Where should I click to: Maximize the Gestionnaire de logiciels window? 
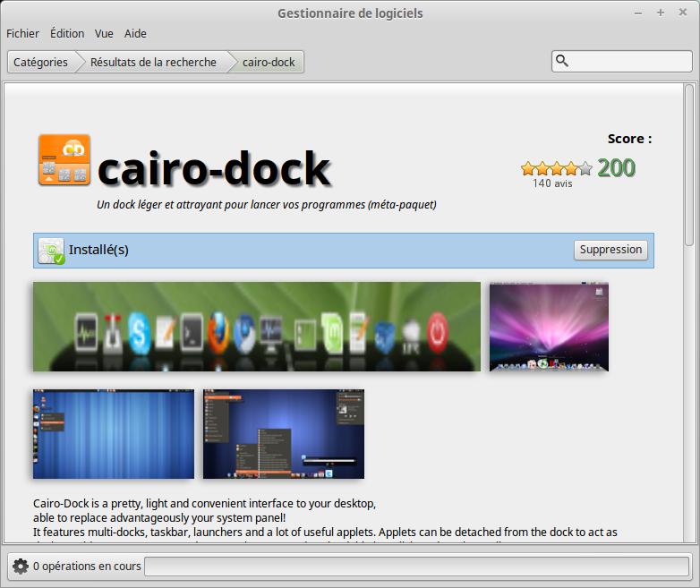(x=661, y=13)
